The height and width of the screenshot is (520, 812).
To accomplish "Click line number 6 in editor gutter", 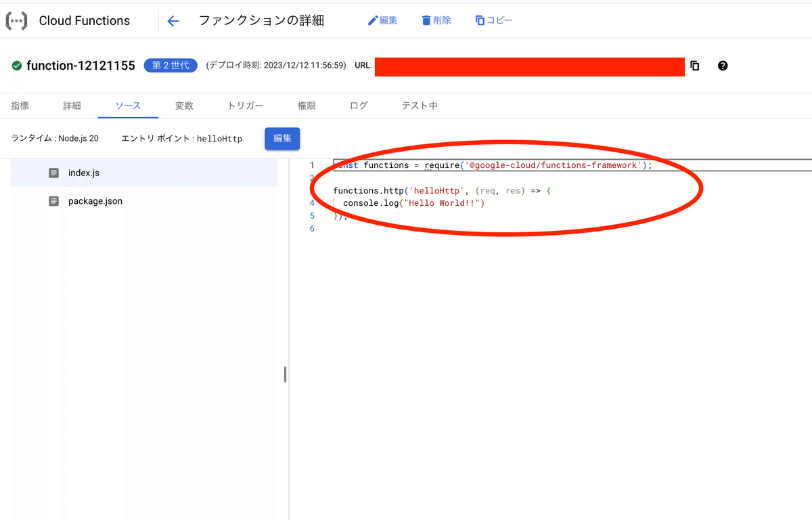I will [x=312, y=229].
